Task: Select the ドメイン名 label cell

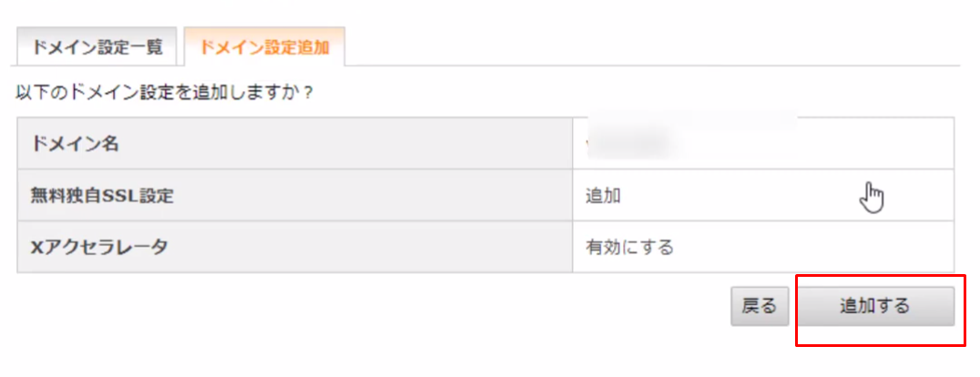Action: click(x=294, y=143)
